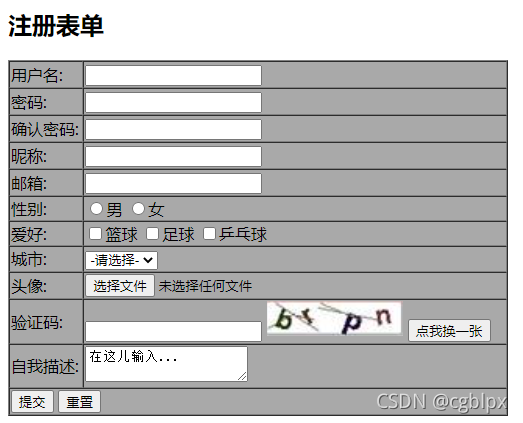Click the 用户名: label
This screenshot has width=523, height=423.
pyautogui.click(x=37, y=75)
